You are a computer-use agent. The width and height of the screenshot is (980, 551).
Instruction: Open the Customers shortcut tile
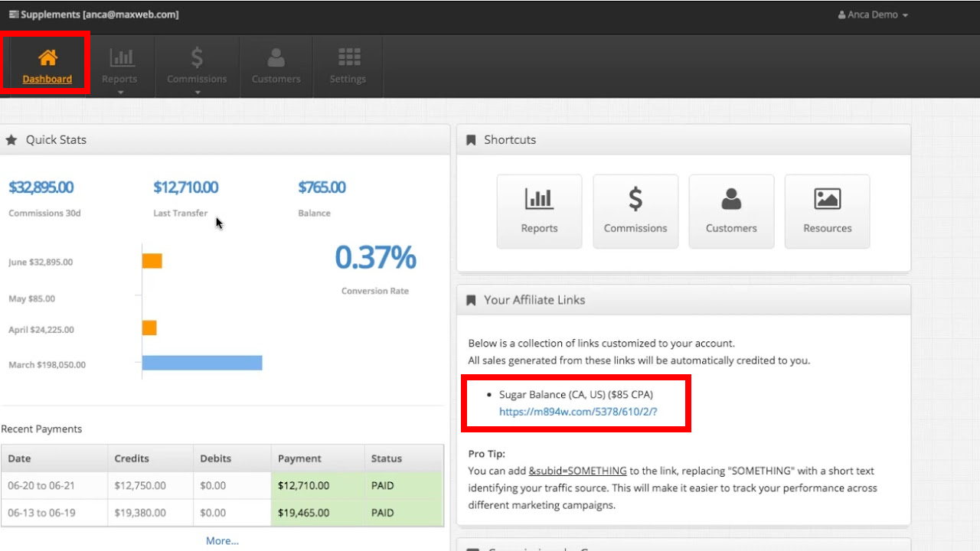click(x=731, y=212)
